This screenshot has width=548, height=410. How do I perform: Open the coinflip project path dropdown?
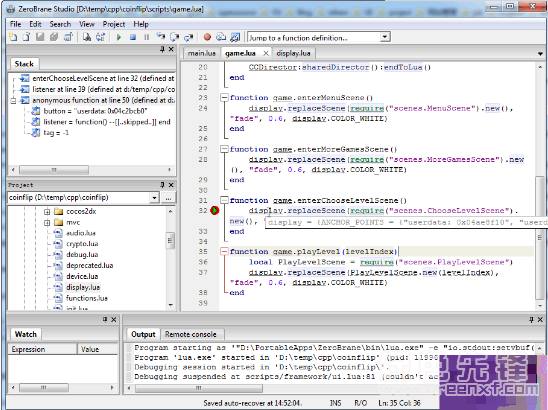pos(154,198)
